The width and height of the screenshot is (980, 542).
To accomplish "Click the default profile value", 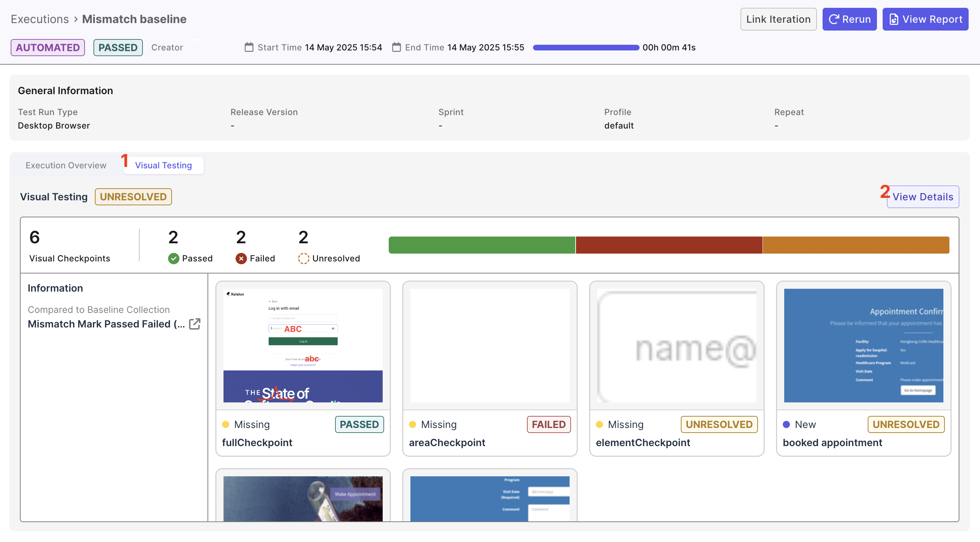I will tap(619, 125).
